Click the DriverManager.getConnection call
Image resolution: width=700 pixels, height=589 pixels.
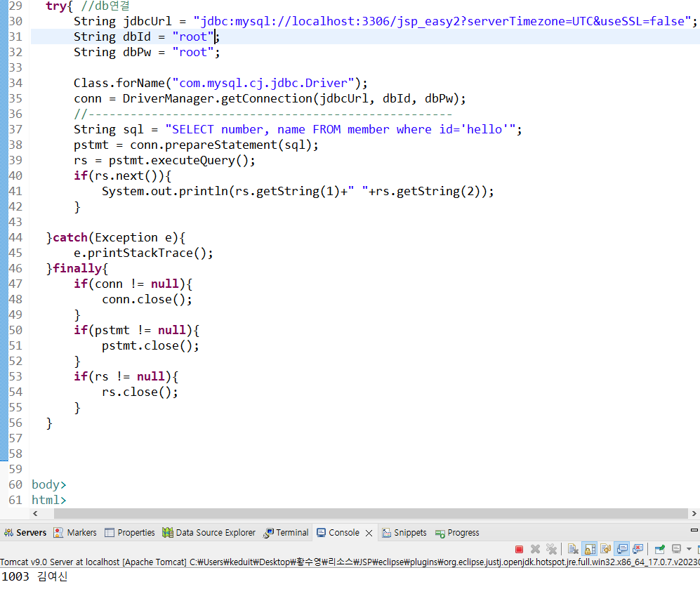click(x=294, y=98)
